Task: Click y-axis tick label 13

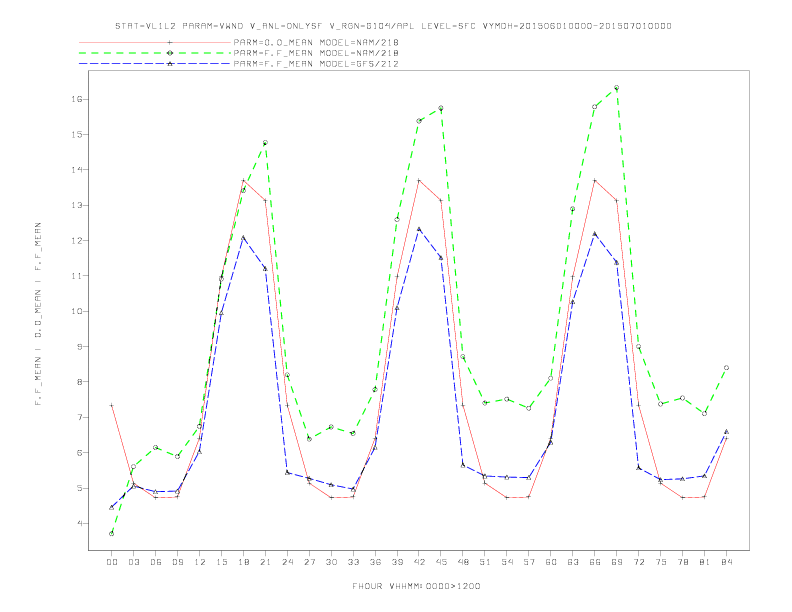Action: 76,205
